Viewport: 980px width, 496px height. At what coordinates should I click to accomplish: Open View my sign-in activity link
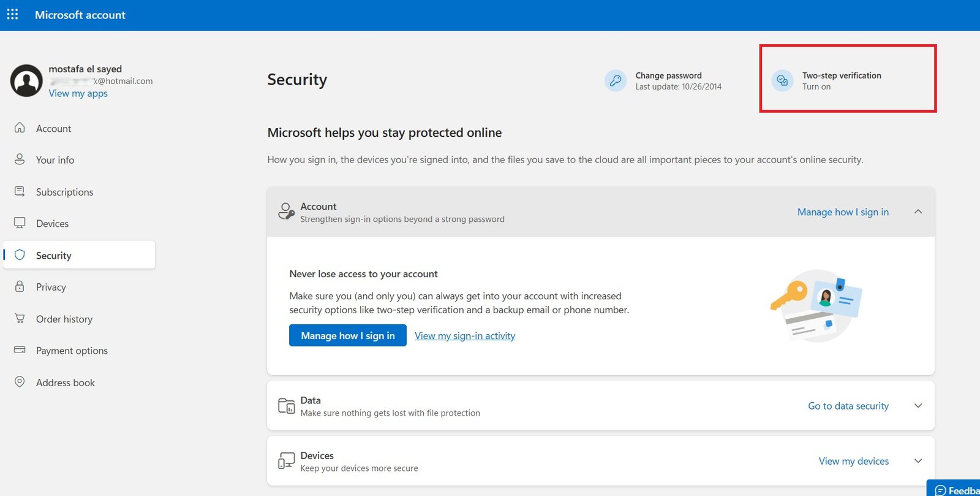click(465, 335)
